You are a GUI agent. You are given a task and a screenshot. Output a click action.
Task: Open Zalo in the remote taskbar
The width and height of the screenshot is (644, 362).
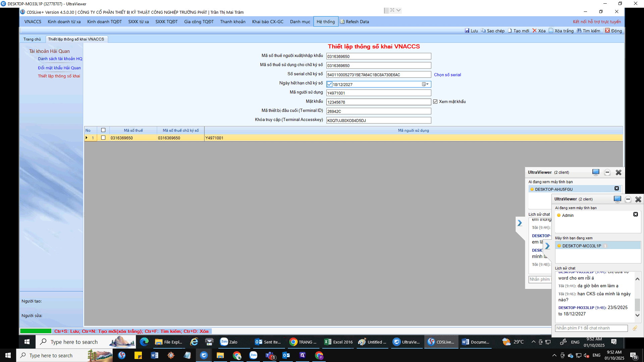[x=229, y=342]
